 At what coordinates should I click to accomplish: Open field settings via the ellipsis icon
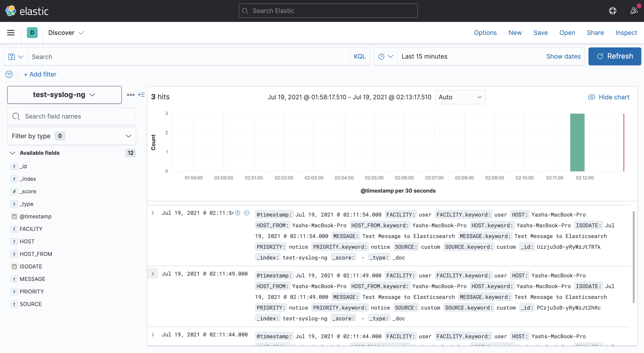(131, 95)
